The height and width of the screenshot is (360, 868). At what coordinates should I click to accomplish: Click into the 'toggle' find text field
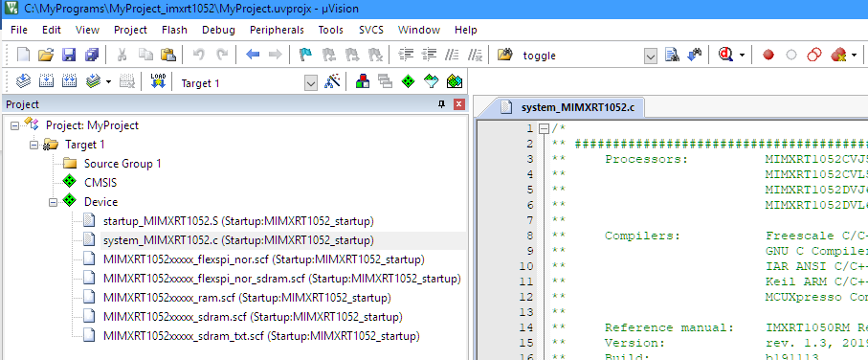click(x=581, y=56)
